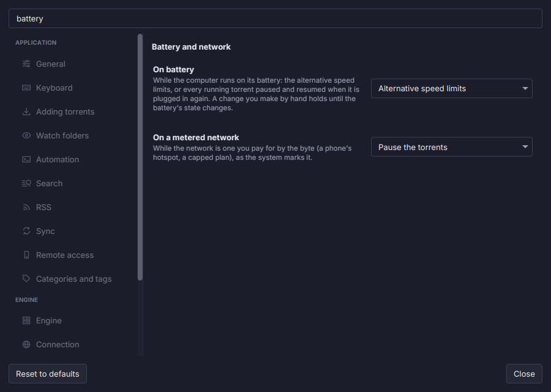The height and width of the screenshot is (392, 551).
Task: Click the Remote access phone icon
Action: 26,255
